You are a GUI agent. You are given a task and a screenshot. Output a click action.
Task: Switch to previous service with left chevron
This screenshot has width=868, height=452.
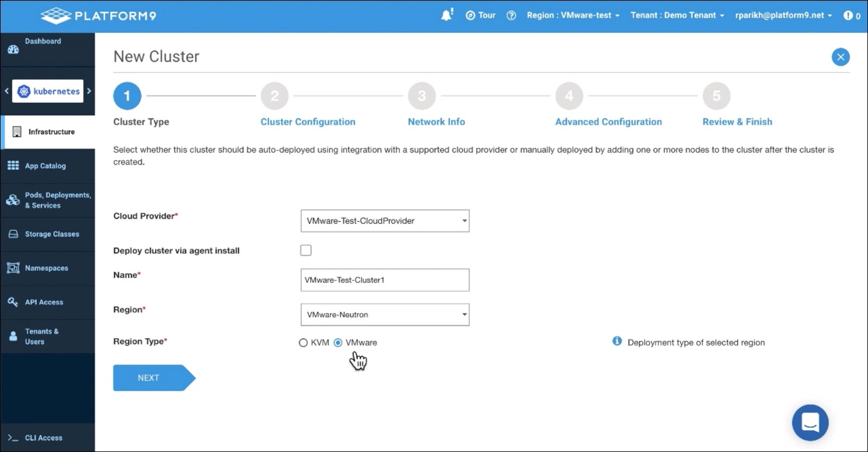coord(7,91)
